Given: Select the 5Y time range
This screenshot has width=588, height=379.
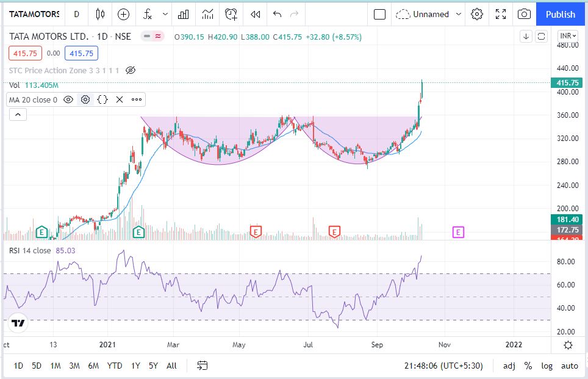Looking at the screenshot, I should pyautogui.click(x=153, y=366).
